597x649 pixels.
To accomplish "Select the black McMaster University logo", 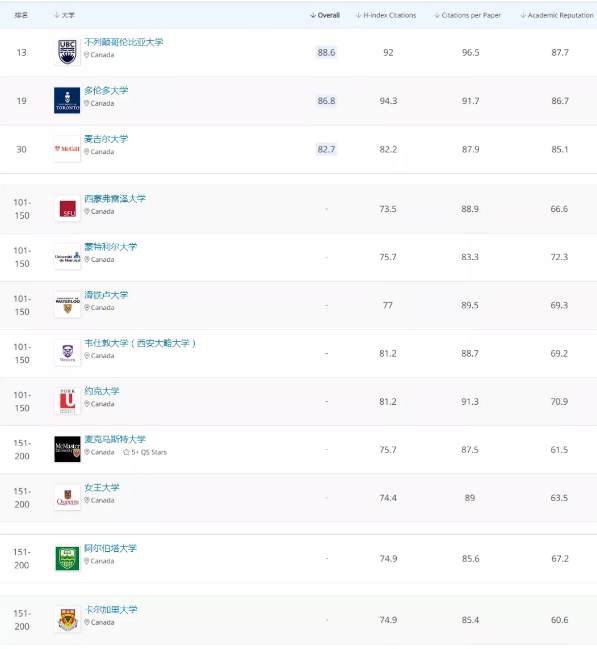I will [x=67, y=449].
